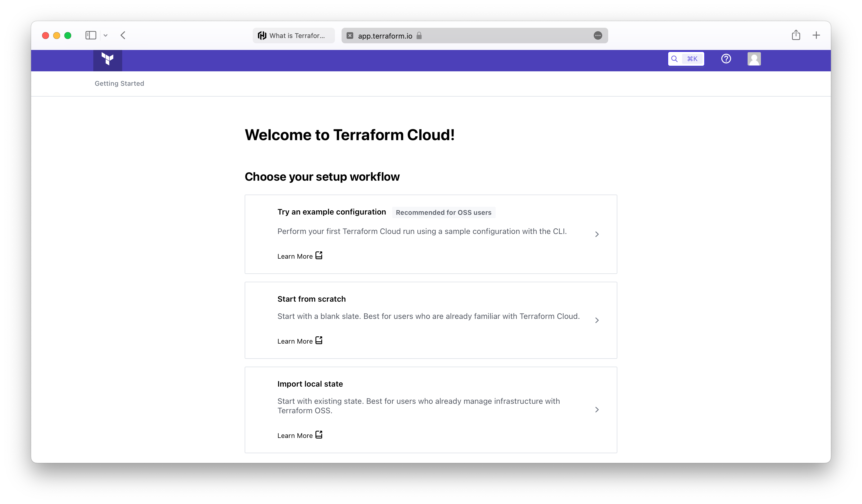Click the back navigation arrow
This screenshot has height=504, width=862.
point(123,35)
